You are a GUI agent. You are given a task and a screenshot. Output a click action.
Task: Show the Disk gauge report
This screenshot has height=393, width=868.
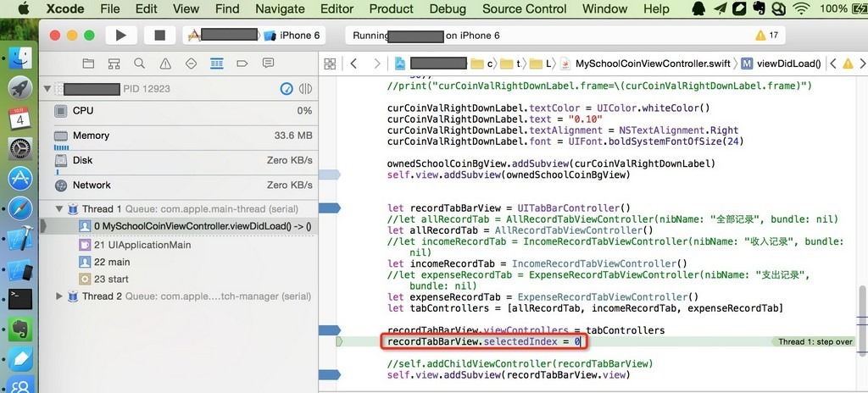(178, 163)
